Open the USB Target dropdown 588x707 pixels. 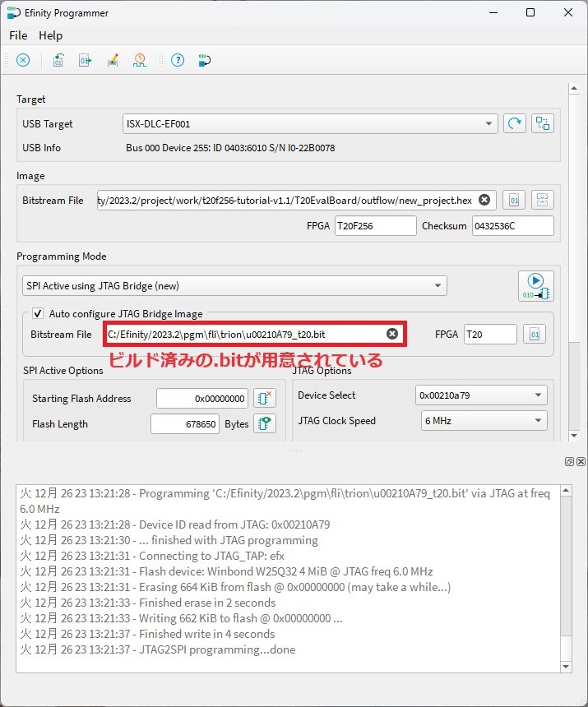tap(310, 123)
